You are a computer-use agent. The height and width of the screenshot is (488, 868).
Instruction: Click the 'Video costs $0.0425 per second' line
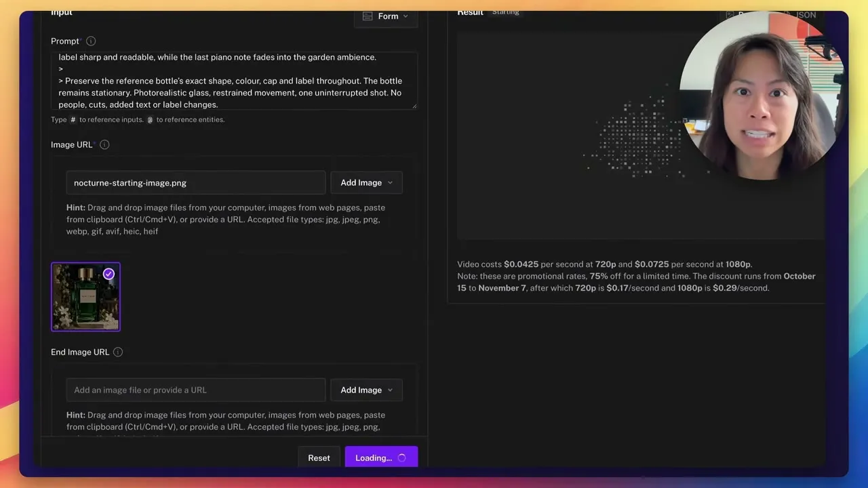(604, 264)
